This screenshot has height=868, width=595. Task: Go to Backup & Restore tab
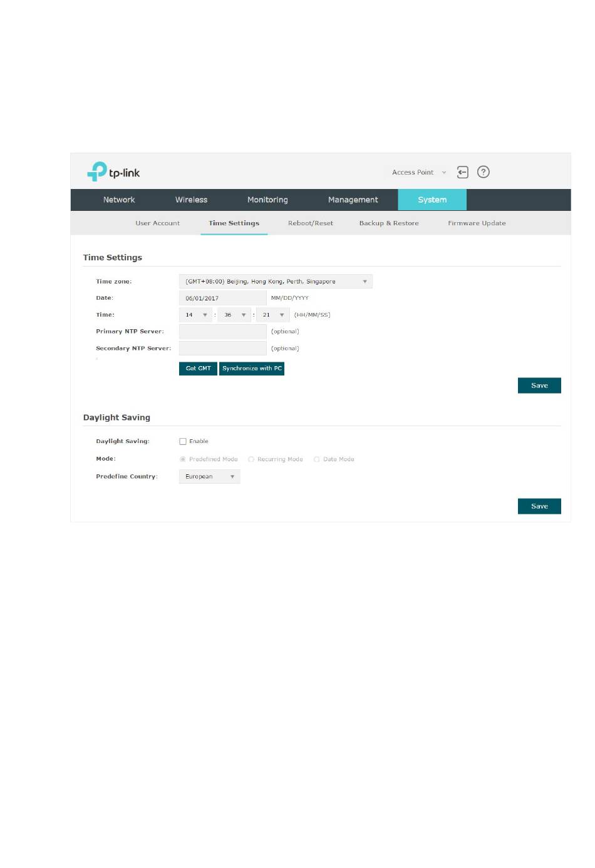388,223
